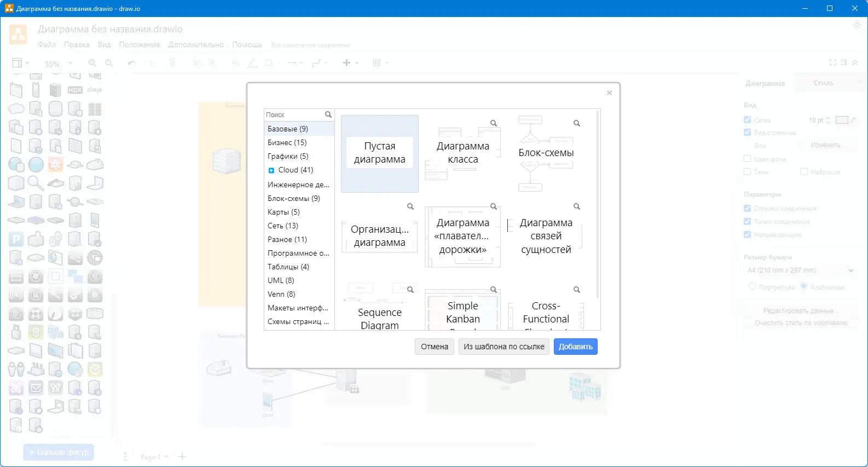Click the draw.io logo beside the file name

click(18, 34)
